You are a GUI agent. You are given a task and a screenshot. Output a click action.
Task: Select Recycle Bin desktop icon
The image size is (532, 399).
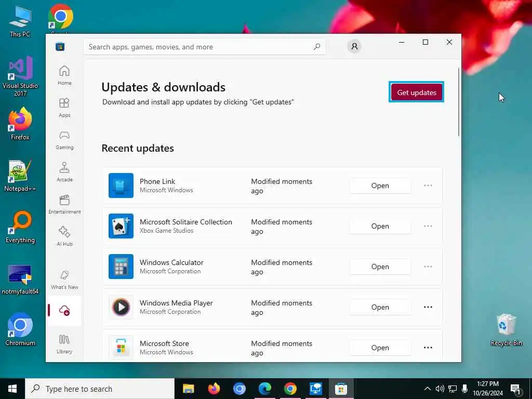coord(506,329)
